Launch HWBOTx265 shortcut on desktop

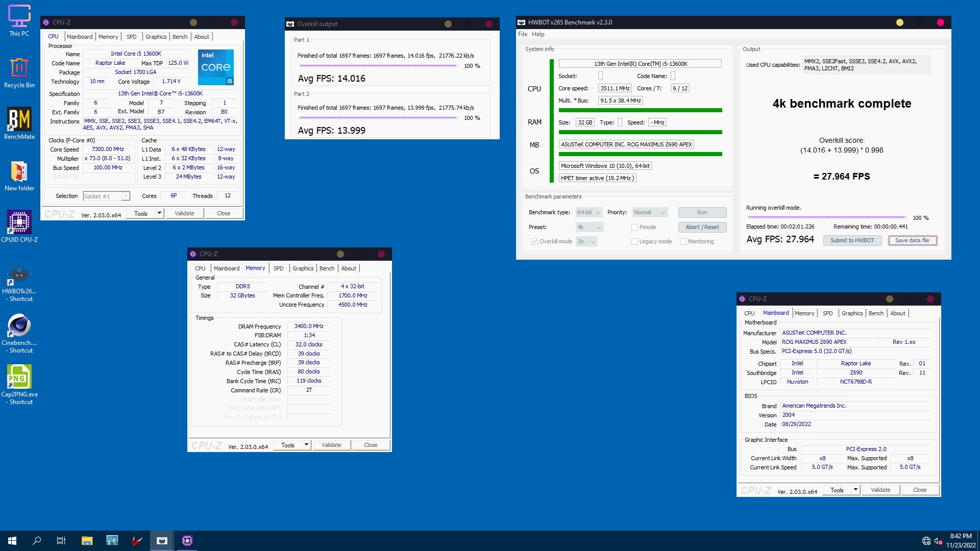pos(19,282)
